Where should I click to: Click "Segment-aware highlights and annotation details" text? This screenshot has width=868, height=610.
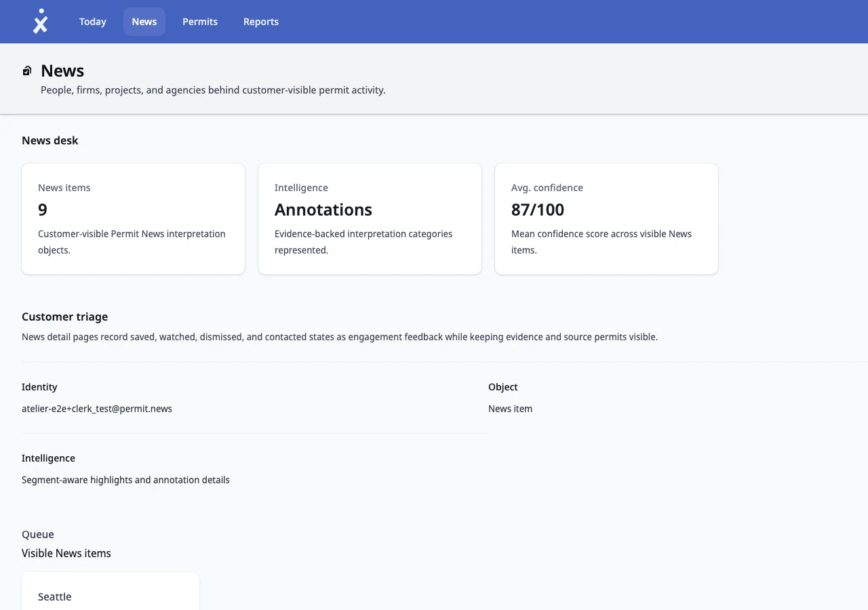point(125,480)
